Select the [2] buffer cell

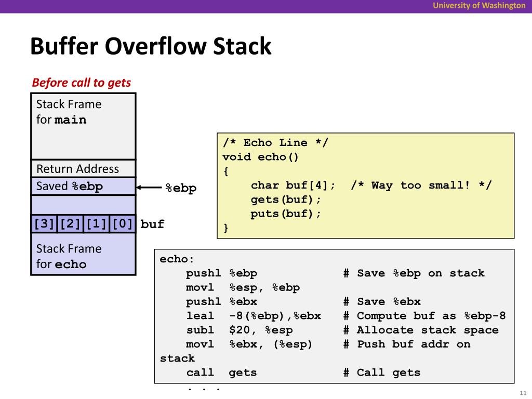(x=70, y=224)
